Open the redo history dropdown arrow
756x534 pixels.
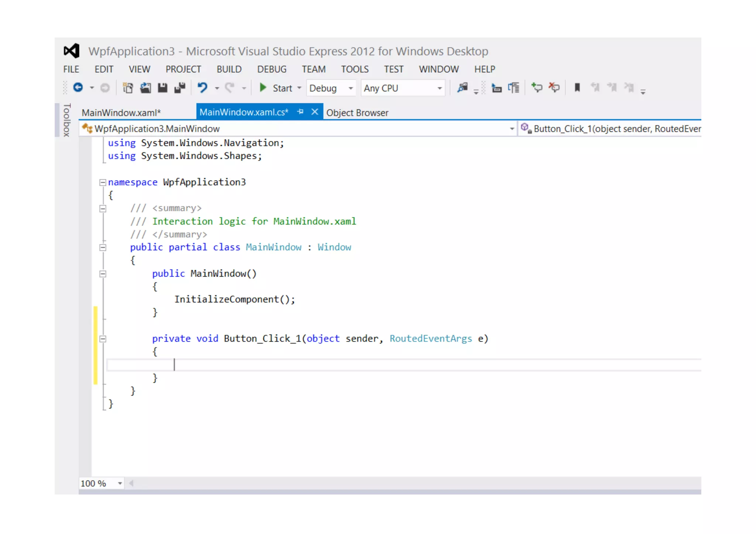[244, 88]
